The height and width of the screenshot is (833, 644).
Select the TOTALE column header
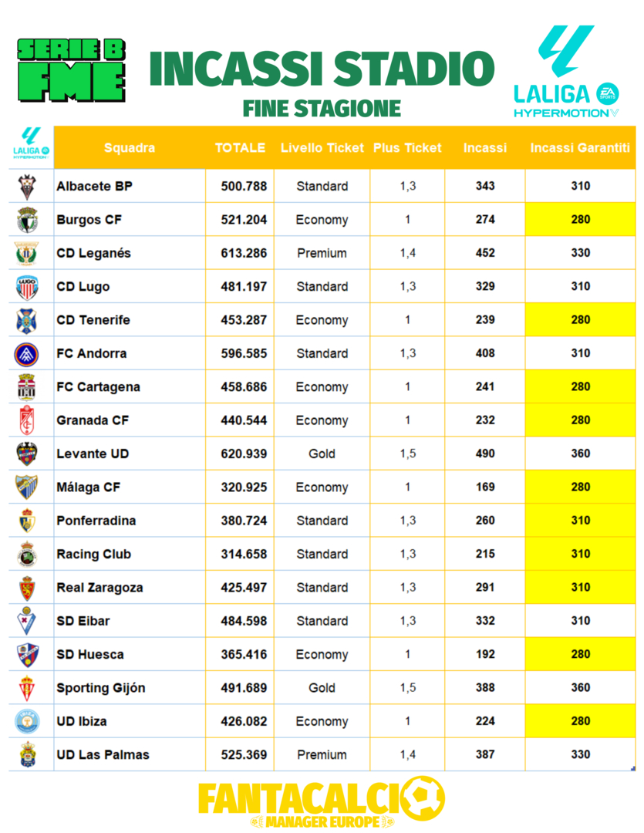pyautogui.click(x=240, y=148)
